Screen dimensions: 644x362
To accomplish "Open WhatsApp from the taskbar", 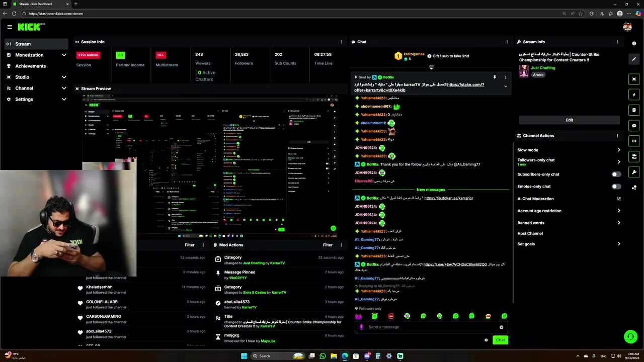I will (323, 356).
